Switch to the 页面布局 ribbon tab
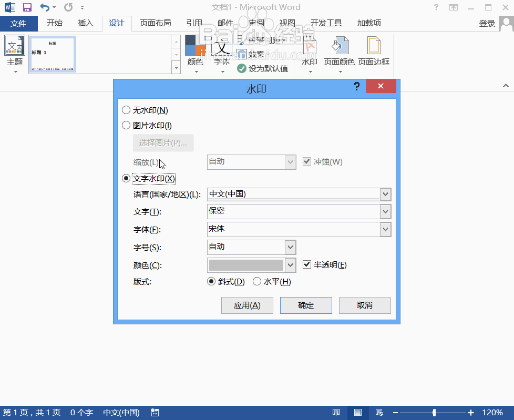The height and width of the screenshot is (420, 514). (155, 23)
